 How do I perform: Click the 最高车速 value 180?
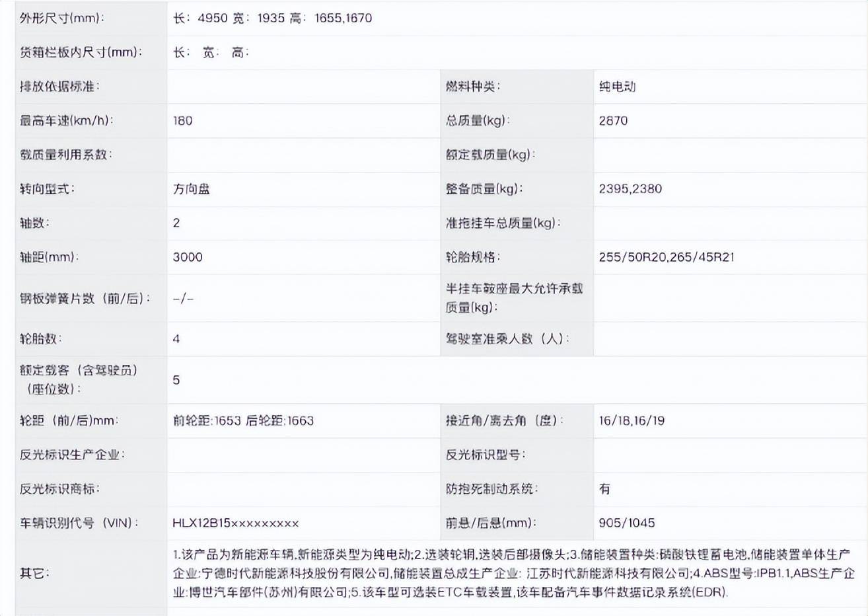coord(183,121)
